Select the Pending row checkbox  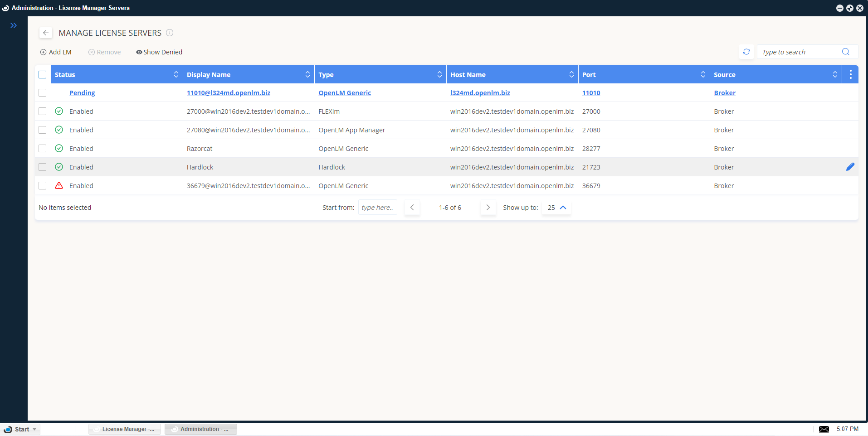pos(43,92)
